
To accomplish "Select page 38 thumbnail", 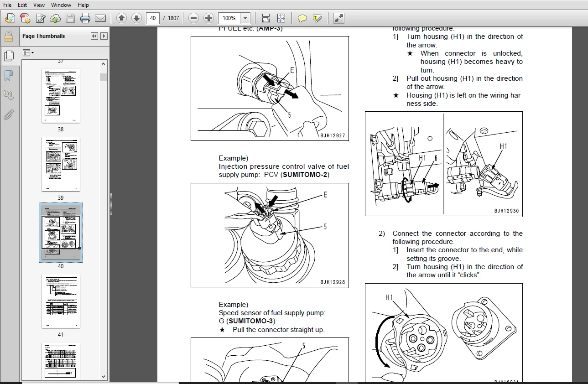I will coord(61,96).
